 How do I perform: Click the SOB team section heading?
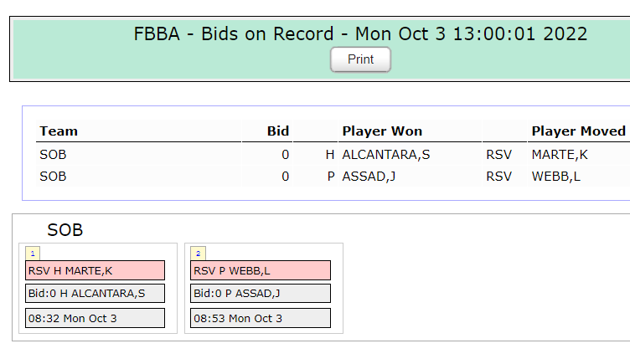(65, 230)
